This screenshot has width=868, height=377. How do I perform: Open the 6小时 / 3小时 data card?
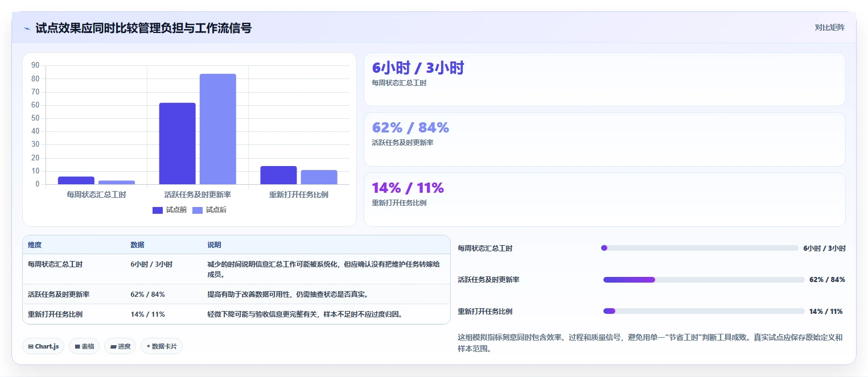[x=604, y=80]
